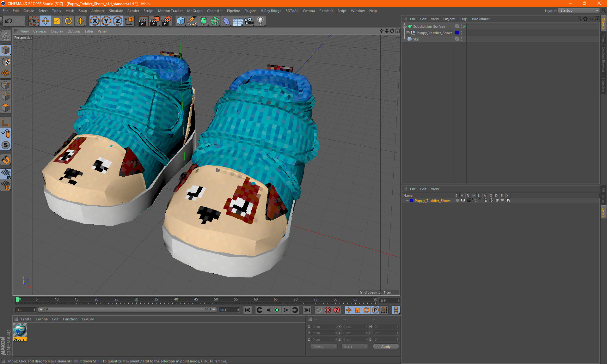607x364 pixels.
Task: Add a Cube primitive object
Action: (x=181, y=21)
